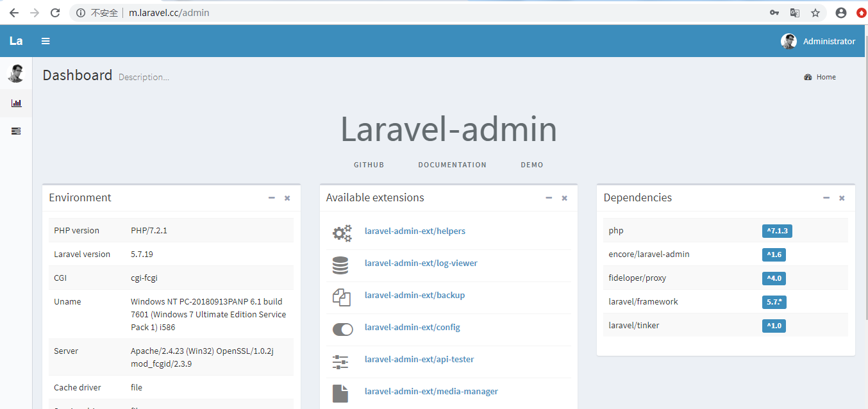View the site security info icon

pos(81,13)
